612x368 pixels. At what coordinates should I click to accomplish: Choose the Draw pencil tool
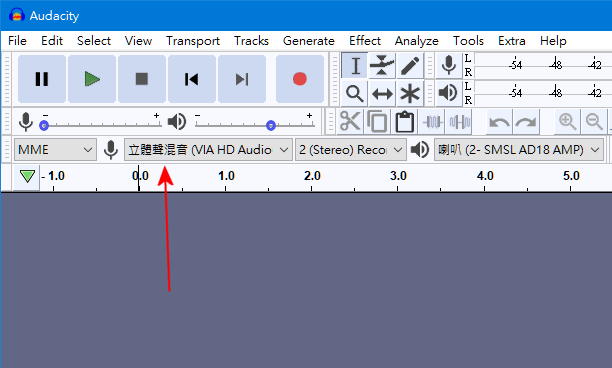click(410, 65)
